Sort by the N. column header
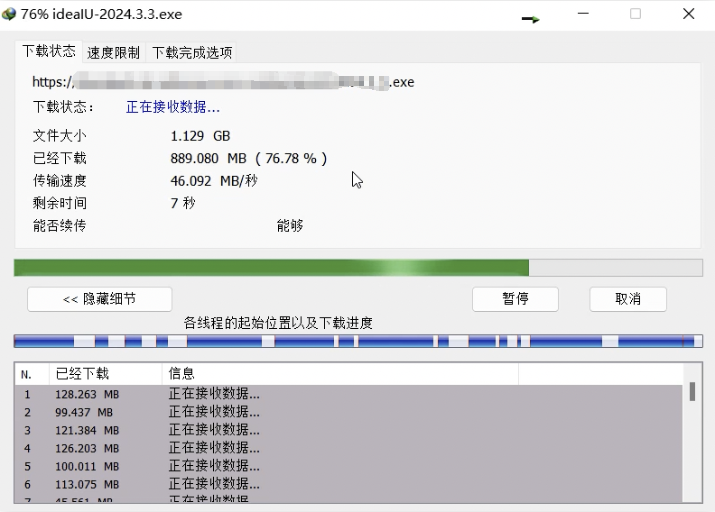The width and height of the screenshot is (715, 512). (32, 374)
